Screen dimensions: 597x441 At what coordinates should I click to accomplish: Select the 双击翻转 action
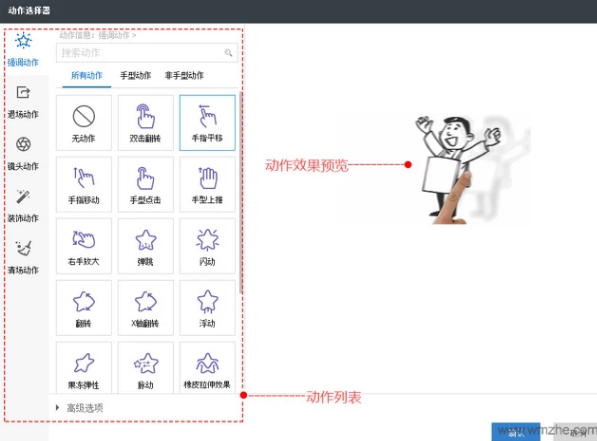(x=145, y=123)
